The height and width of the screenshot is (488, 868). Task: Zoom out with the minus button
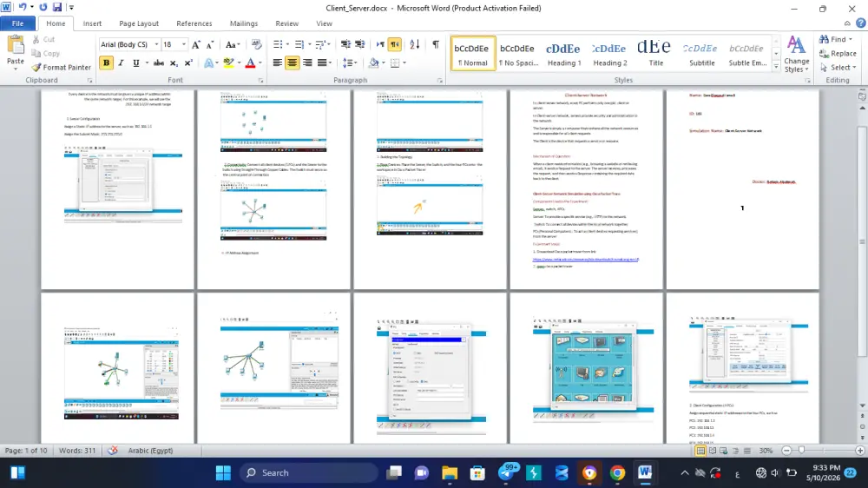coord(786,451)
